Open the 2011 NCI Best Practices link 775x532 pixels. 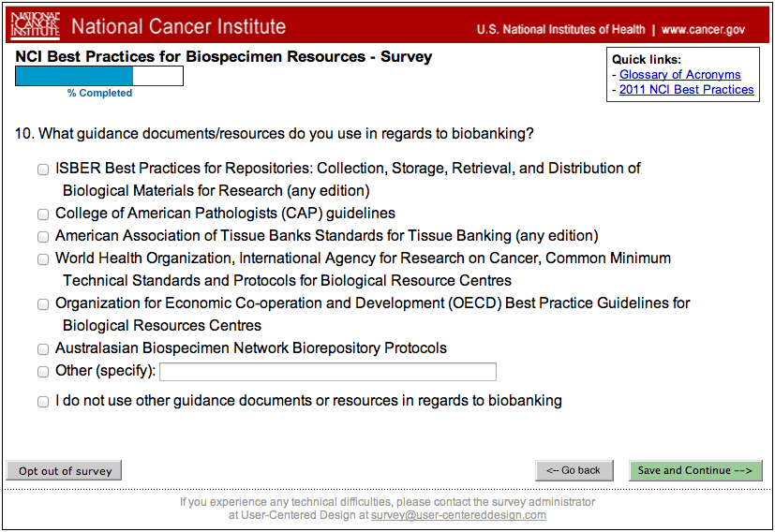[686, 90]
